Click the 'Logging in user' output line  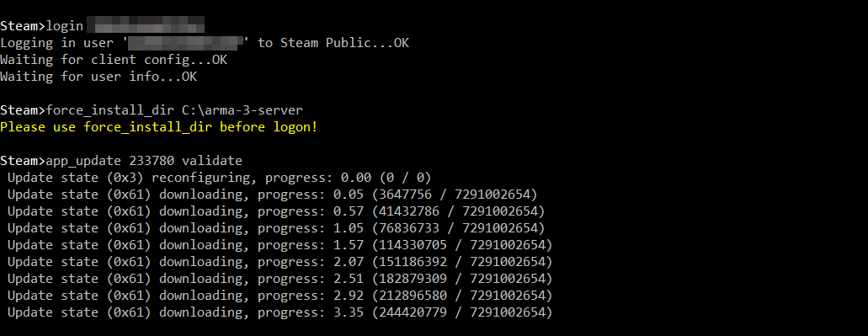click(x=205, y=43)
